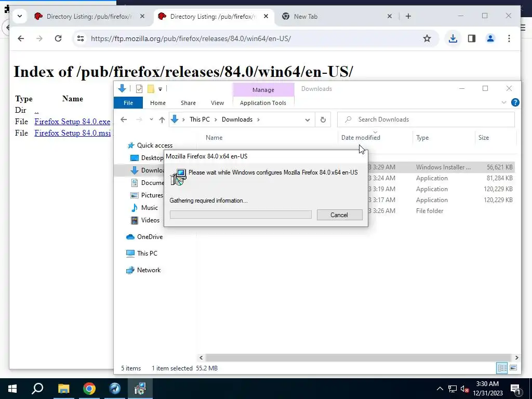Show hidden system tray icons
The image size is (532, 399).
pyautogui.click(x=440, y=389)
